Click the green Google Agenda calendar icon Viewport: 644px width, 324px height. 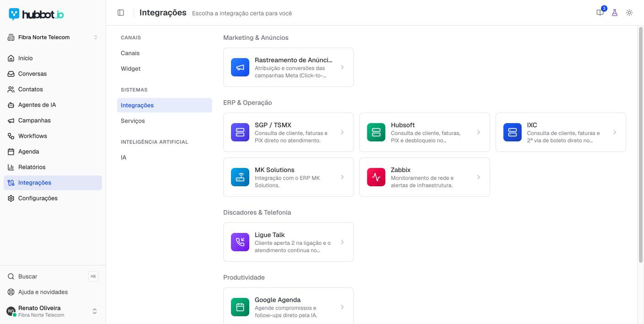click(240, 307)
